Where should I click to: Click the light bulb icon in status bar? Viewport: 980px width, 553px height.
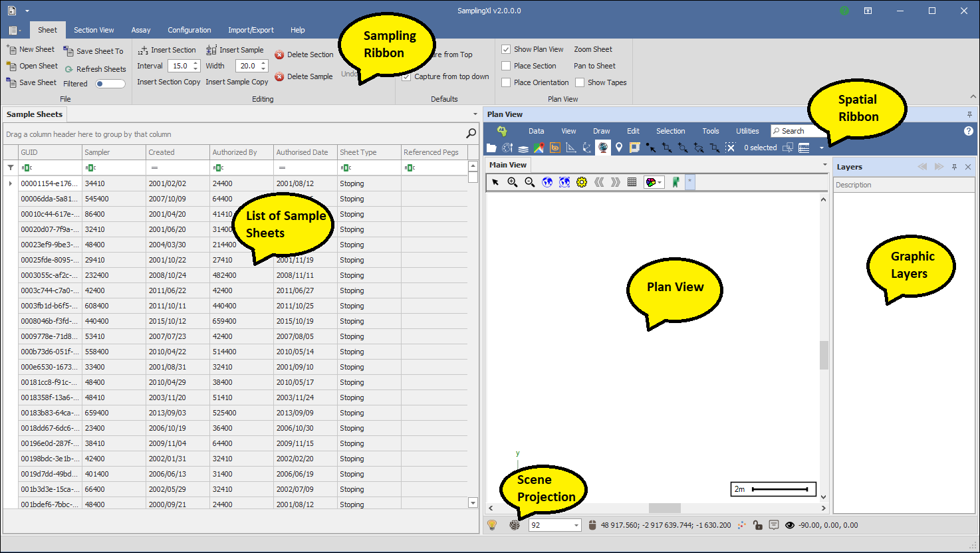(x=492, y=525)
